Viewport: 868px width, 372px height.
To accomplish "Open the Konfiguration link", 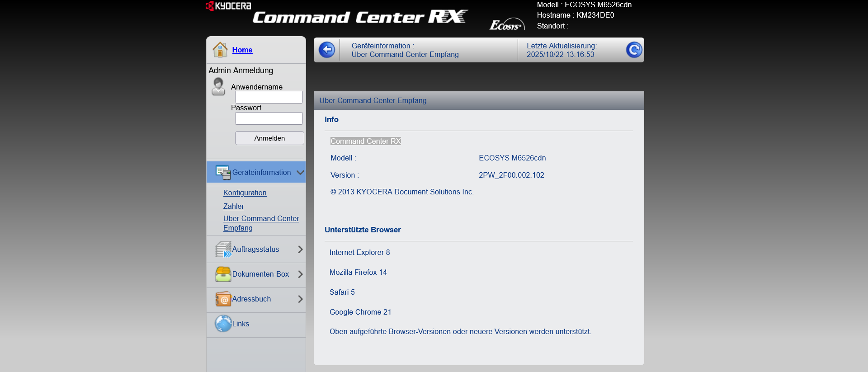I will (245, 193).
